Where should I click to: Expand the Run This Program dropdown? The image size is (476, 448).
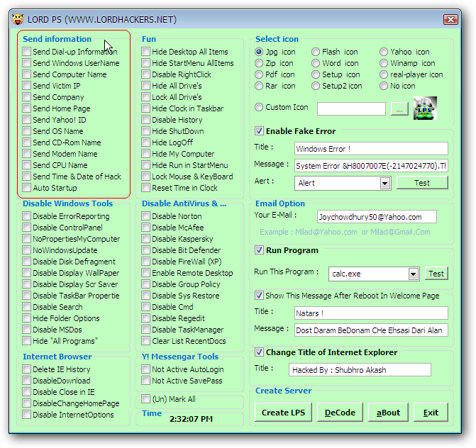[x=413, y=274]
